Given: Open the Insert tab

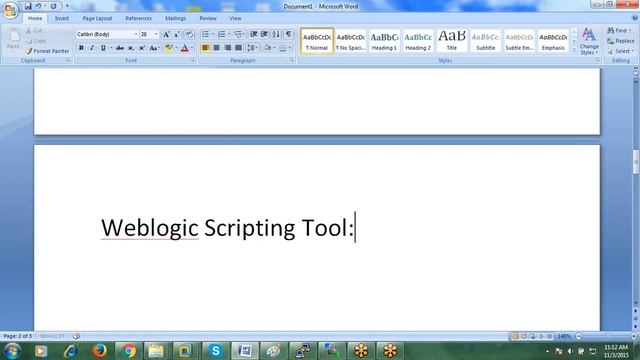Looking at the screenshot, I should tap(62, 18).
